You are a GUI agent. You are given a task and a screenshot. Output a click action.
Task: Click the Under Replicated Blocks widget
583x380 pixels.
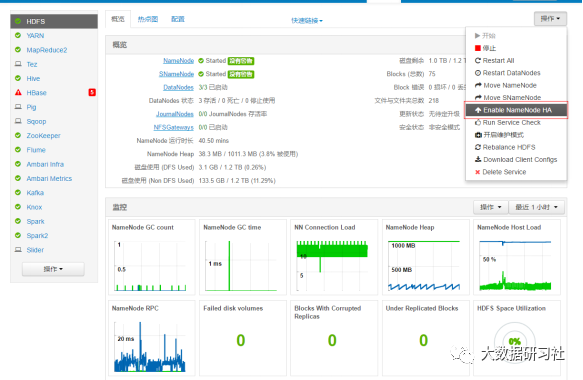click(425, 338)
